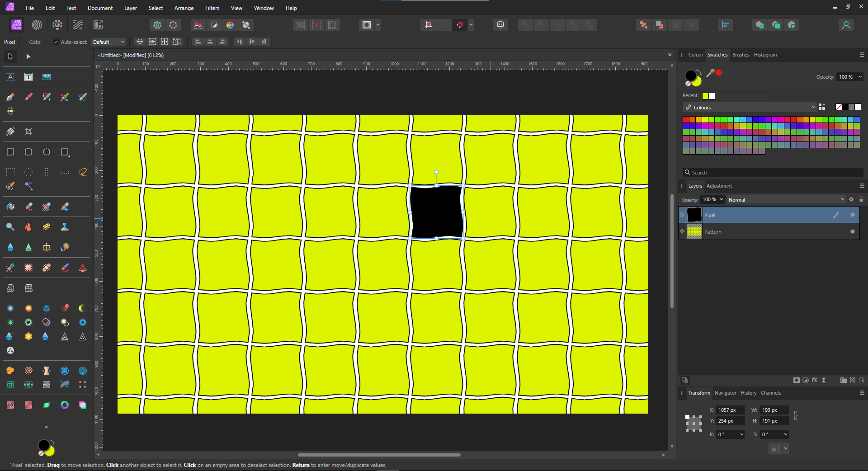Image resolution: width=868 pixels, height=471 pixels.
Task: Select the Artistic Text tool
Action: [10, 77]
